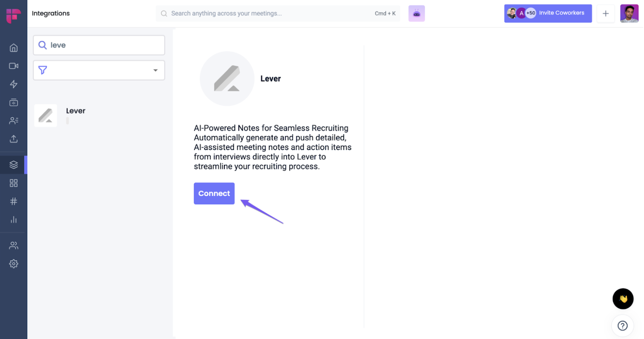This screenshot has width=644, height=339.
Task: Open the grid apps icon
Action: click(x=14, y=183)
